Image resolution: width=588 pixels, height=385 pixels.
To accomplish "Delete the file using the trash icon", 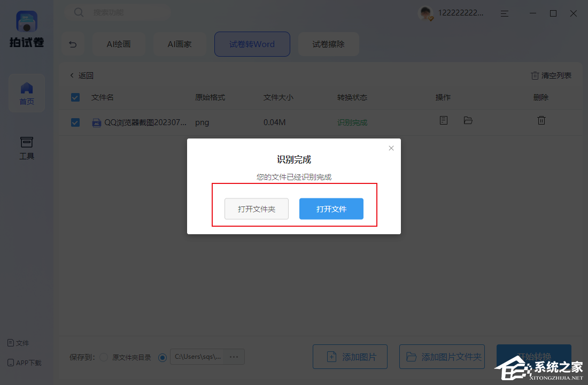I will (x=541, y=120).
